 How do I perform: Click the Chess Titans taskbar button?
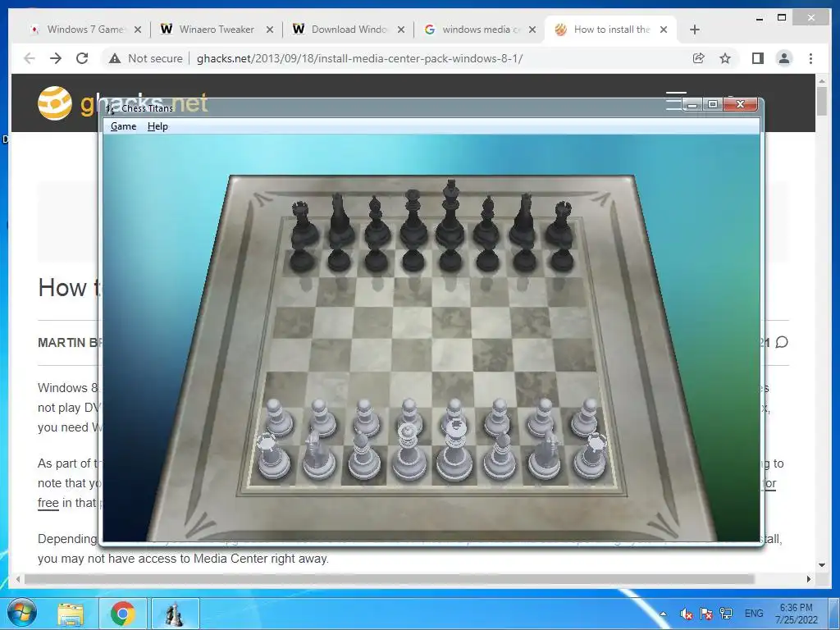[x=175, y=614]
